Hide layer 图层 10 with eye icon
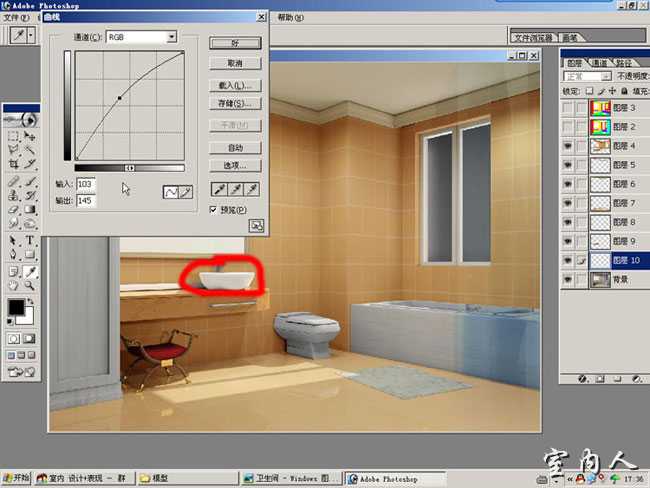 click(x=568, y=260)
